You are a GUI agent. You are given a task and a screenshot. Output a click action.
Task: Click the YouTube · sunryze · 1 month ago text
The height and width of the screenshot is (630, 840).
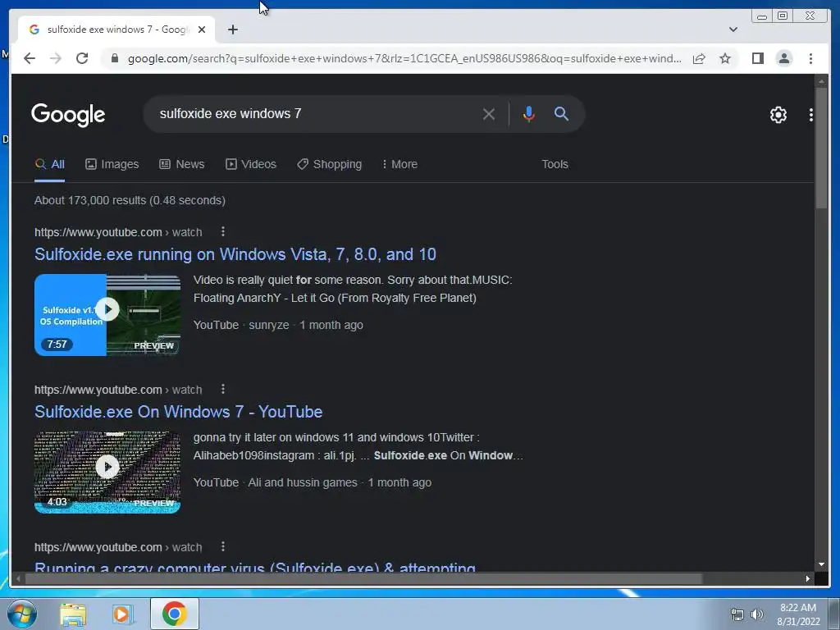pos(278,325)
